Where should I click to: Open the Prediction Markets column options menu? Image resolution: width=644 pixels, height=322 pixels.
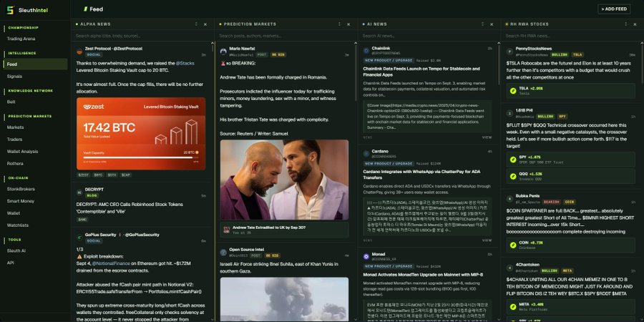(339, 24)
